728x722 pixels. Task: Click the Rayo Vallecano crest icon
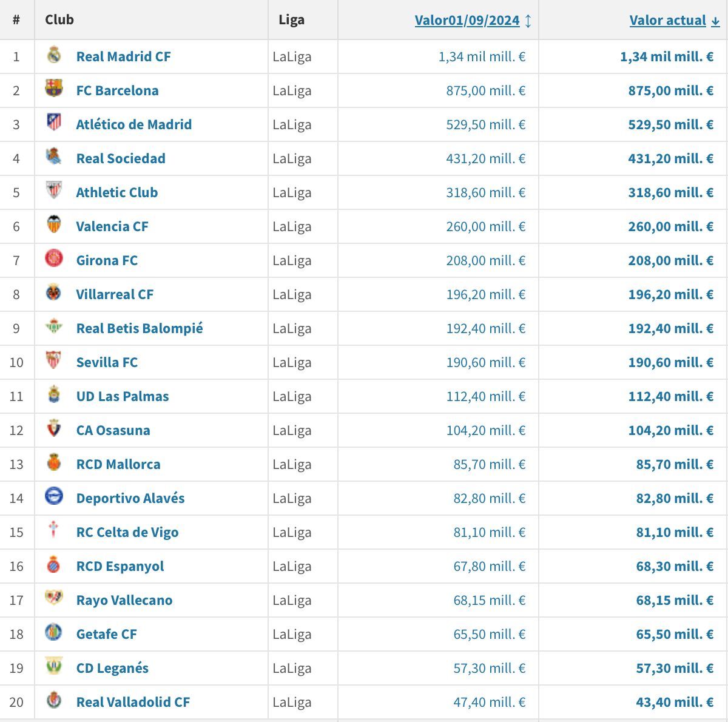click(x=55, y=600)
